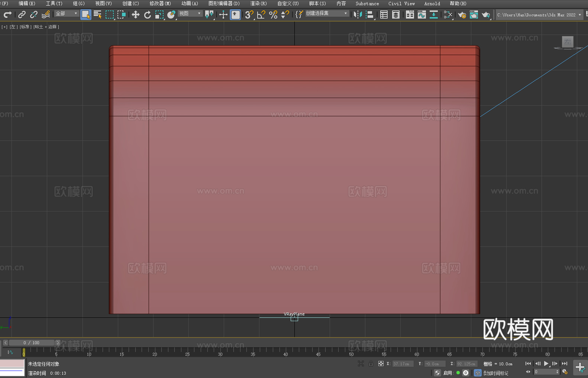Click the Play Animation button
588x378 pixels.
coord(546,364)
